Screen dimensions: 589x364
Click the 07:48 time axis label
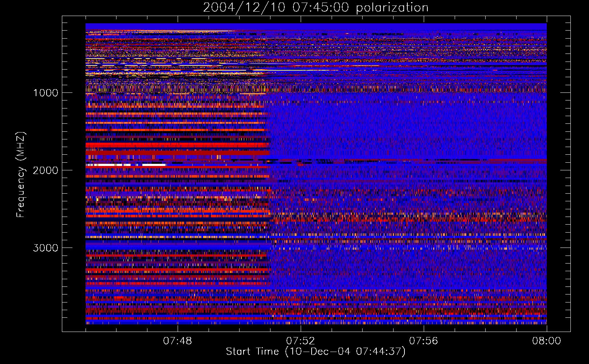point(177,341)
